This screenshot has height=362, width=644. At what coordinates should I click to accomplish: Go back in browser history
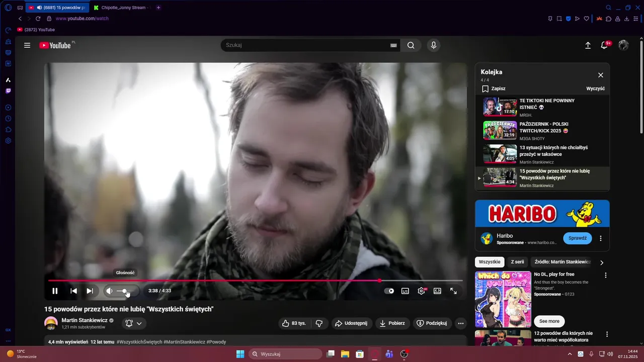tap(20, 19)
